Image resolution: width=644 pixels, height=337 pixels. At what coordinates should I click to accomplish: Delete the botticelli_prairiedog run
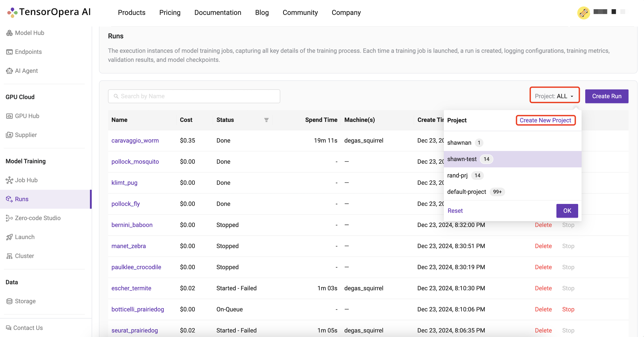(543, 309)
